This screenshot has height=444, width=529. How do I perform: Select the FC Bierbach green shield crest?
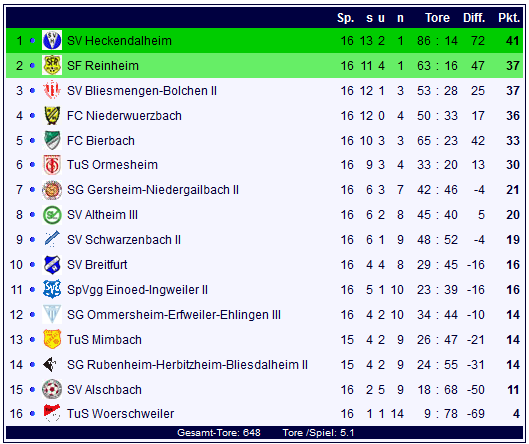coord(52,140)
